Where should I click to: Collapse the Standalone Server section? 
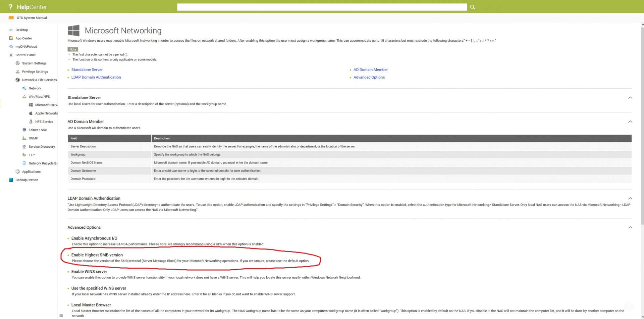(x=630, y=98)
